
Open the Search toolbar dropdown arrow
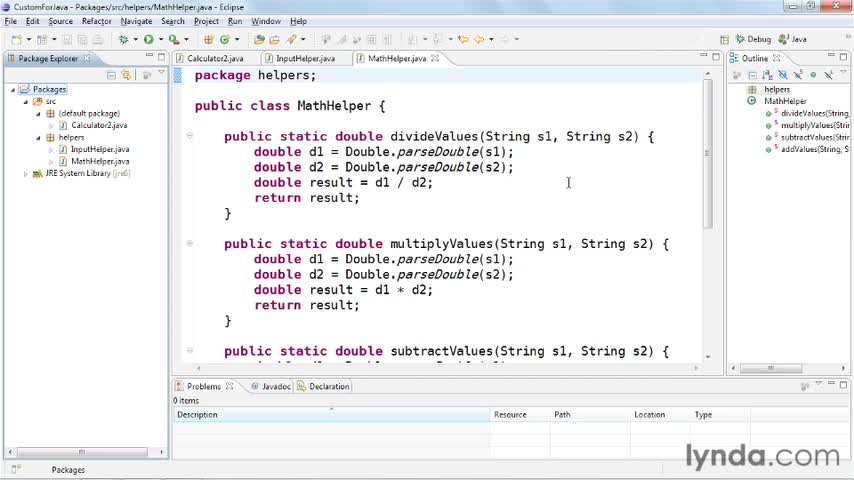303,39
